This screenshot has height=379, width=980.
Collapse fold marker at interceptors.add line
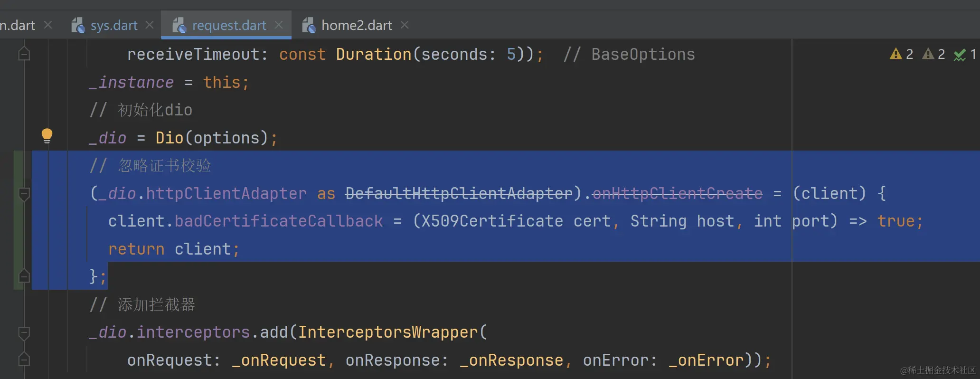24,332
